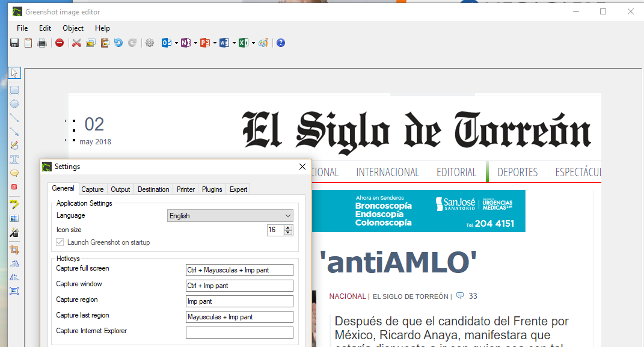Screen dimensions: 644x347
Task: Toggle Launch Greenshot on startup checkbox
Action: [60, 242]
